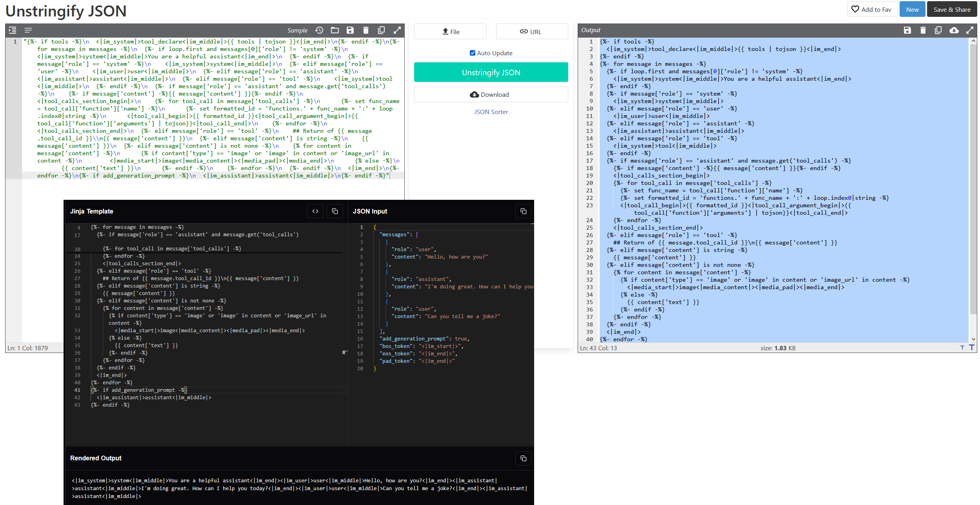
Task: Click JSON line '"content": "Can you tell me a joke?"'
Action: [445, 316]
